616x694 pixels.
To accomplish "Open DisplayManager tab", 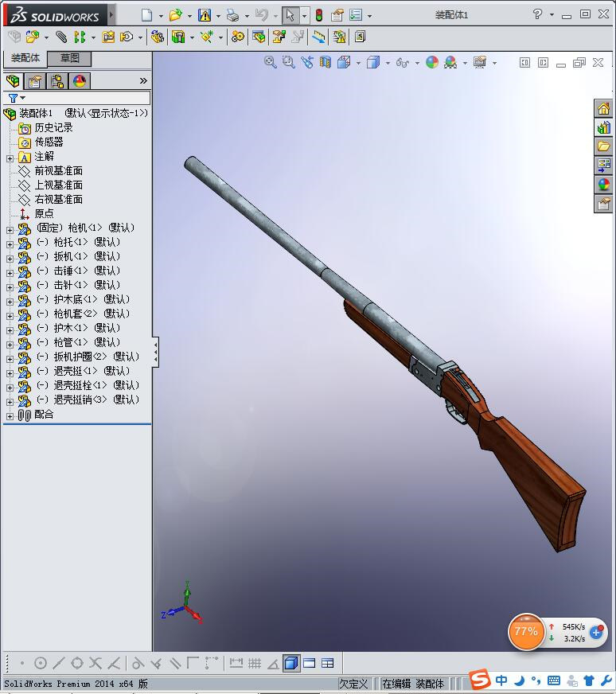I will click(x=80, y=81).
